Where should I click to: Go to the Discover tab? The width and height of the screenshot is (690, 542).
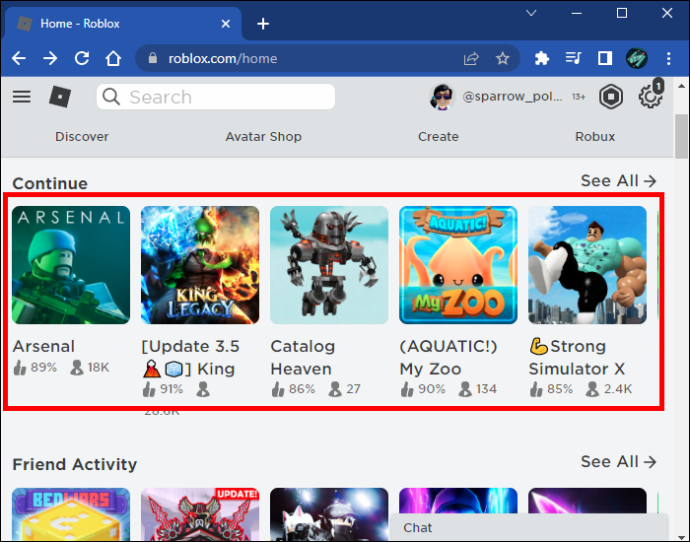(82, 137)
